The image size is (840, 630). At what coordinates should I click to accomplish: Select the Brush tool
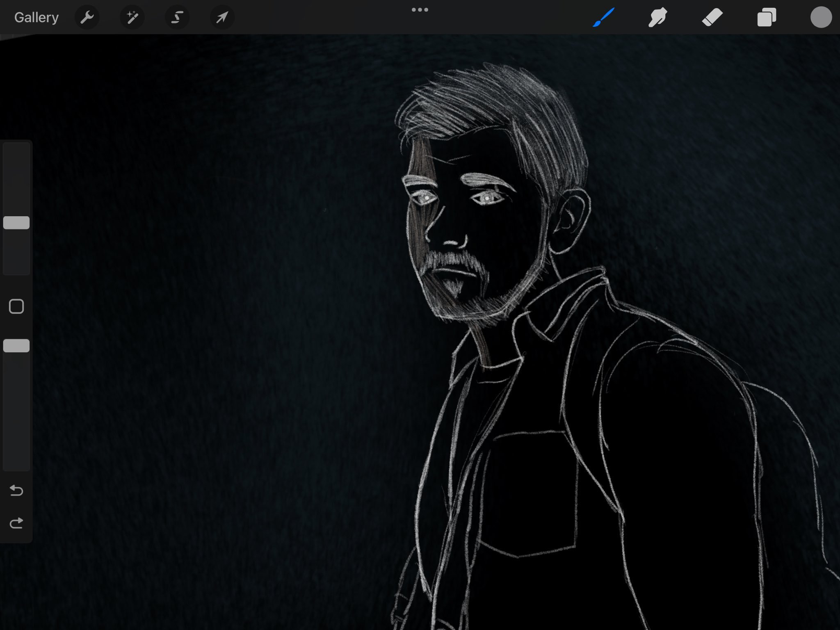pyautogui.click(x=603, y=18)
